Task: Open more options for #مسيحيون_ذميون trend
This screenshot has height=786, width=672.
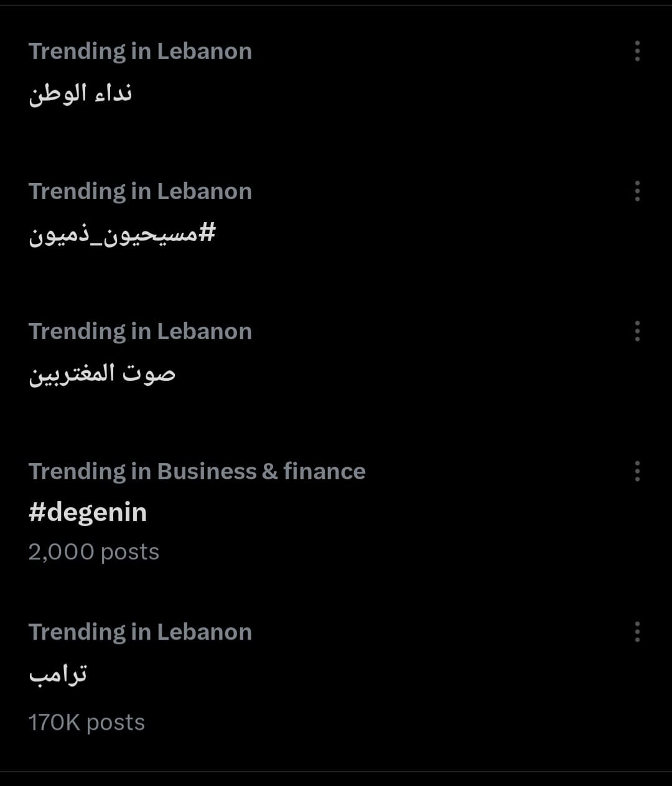Action: pos(637,191)
